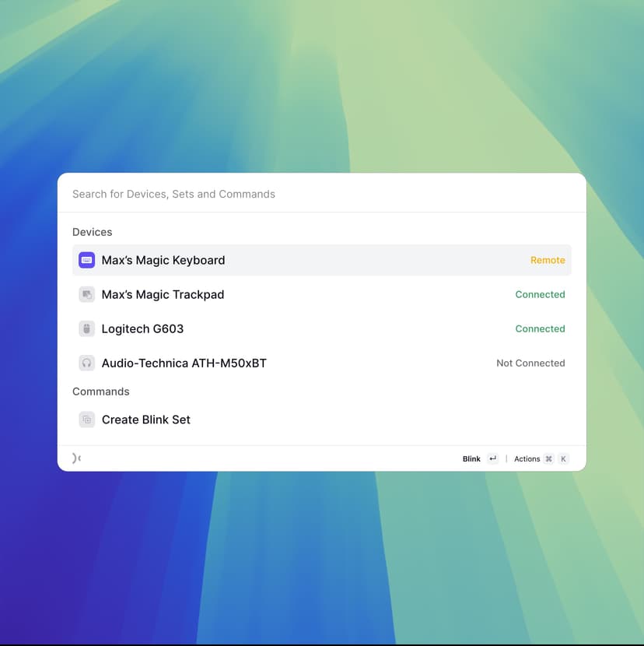Select Audio-Technica ATH-M50xBT entry
Viewport: 644px width, 646px height.
[x=184, y=363]
